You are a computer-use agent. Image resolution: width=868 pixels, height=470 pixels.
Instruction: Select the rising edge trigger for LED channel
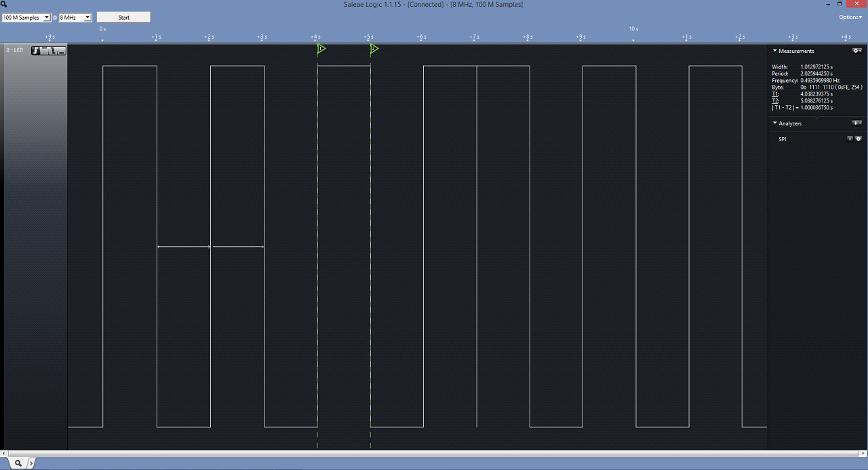tap(36, 51)
